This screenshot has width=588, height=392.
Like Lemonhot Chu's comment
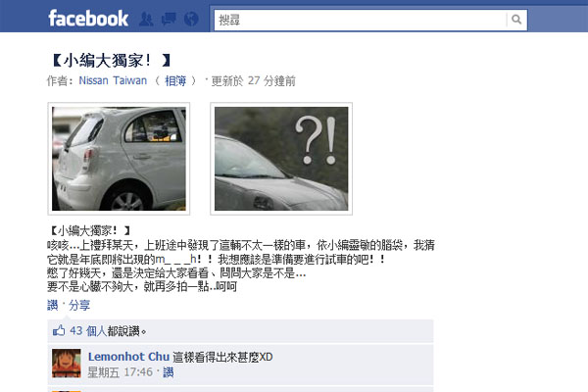(169, 372)
